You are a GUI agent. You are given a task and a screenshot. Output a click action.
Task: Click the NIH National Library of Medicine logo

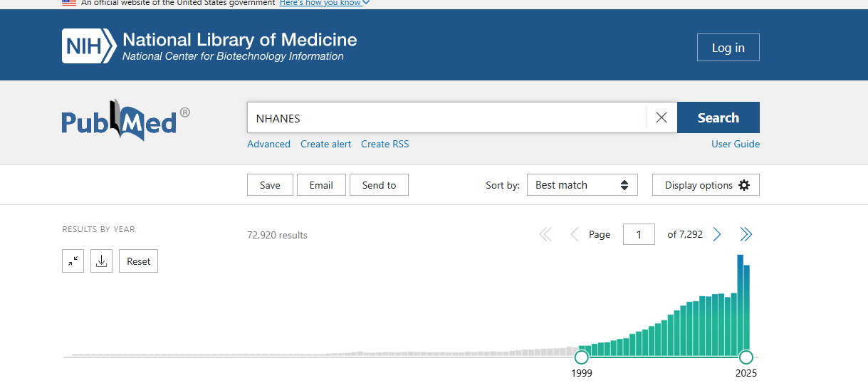(209, 46)
